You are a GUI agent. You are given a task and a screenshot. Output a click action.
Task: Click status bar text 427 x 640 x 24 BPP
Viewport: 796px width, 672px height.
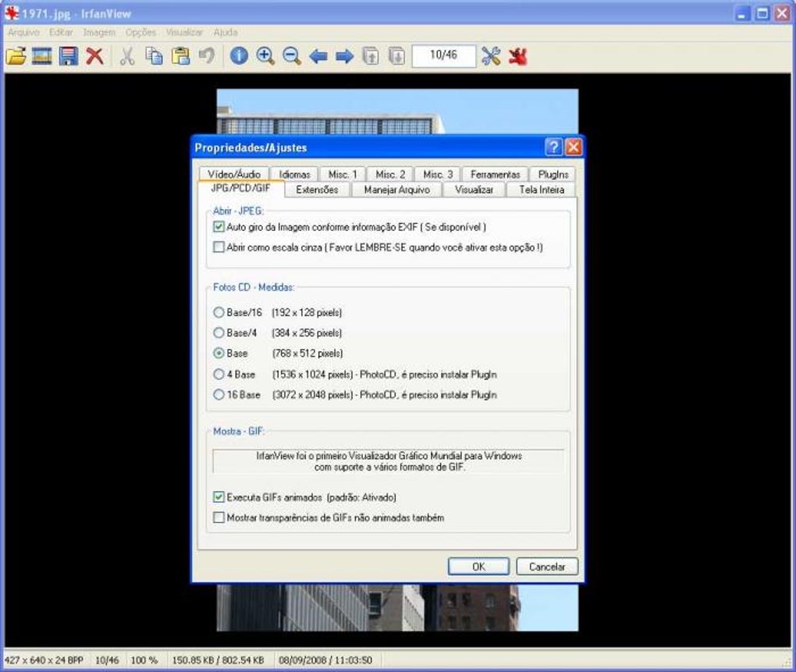(x=44, y=660)
